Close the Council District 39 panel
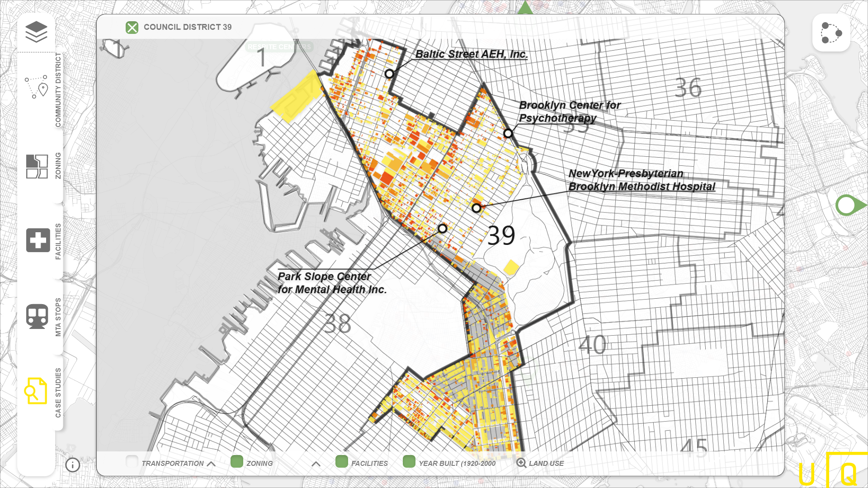 pos(132,28)
